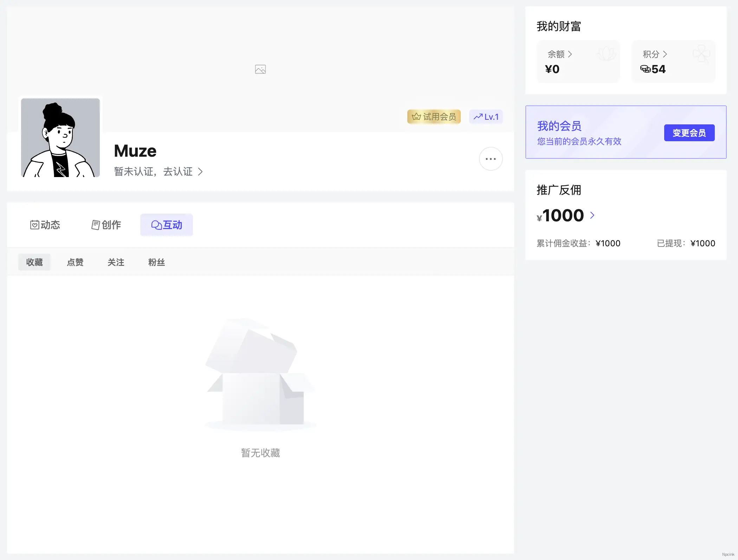This screenshot has width=738, height=560.
Task: Click the points coin icon
Action: 645,69
